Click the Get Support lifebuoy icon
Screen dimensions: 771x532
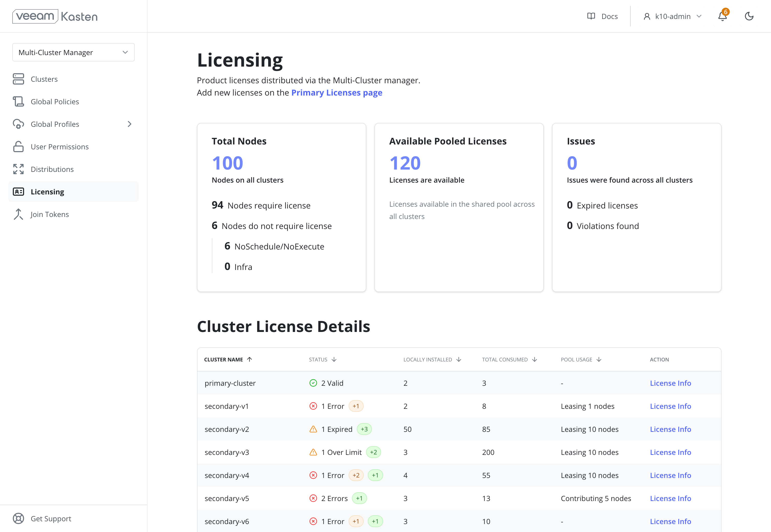18,518
